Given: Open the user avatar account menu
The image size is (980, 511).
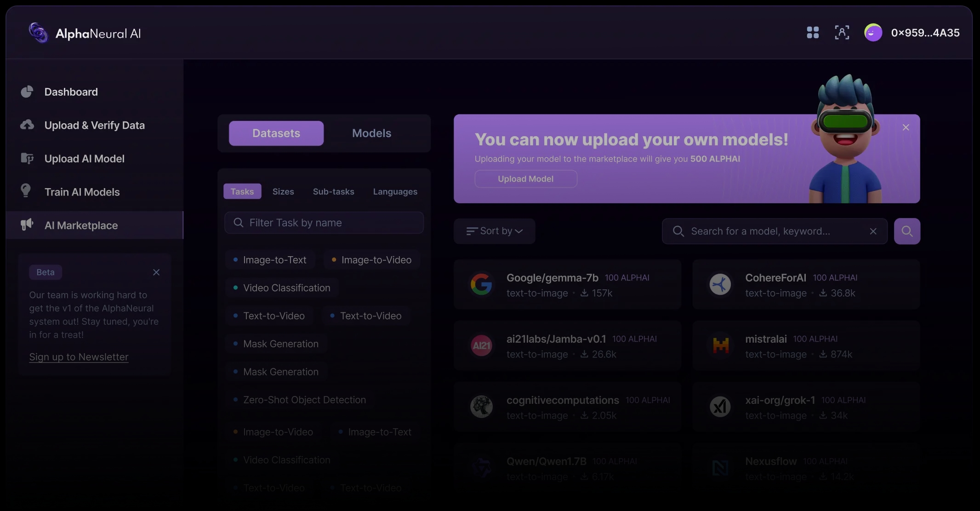Looking at the screenshot, I should click(x=873, y=33).
